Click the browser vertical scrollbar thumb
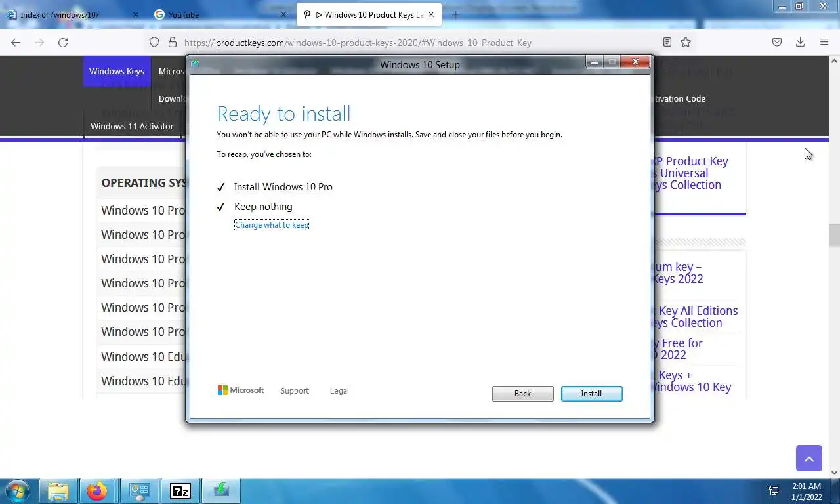This screenshot has height=504, width=840. [834, 235]
